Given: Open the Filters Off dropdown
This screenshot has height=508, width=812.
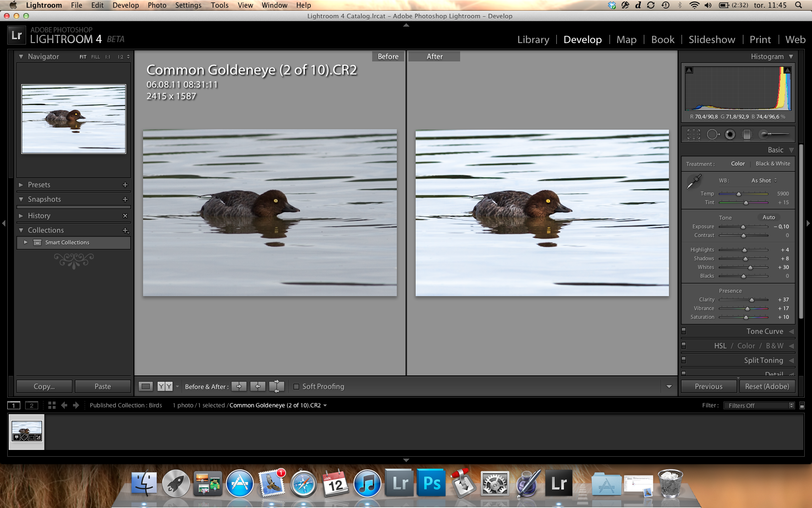Looking at the screenshot, I should [759, 405].
